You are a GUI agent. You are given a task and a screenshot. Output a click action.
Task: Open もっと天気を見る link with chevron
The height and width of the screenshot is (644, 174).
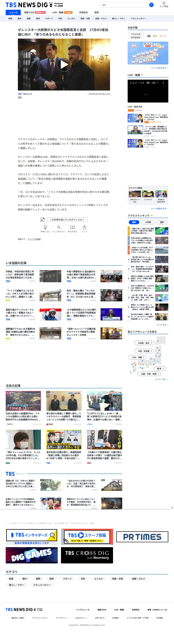(159, 68)
